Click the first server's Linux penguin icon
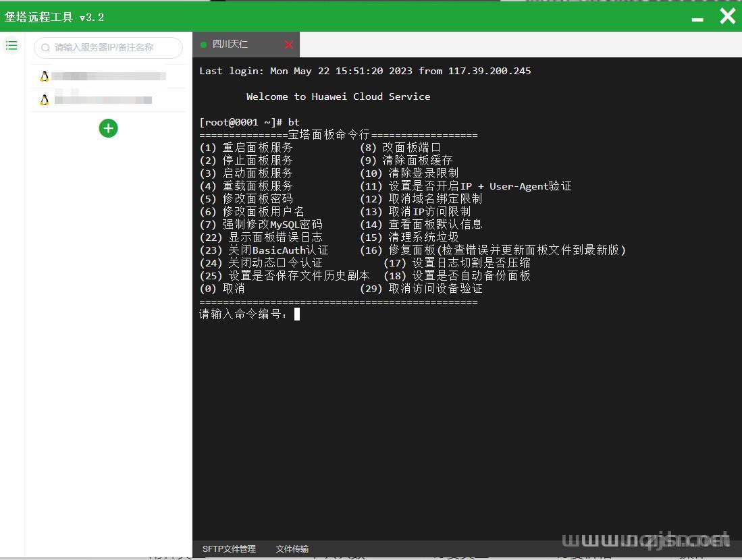The width and height of the screenshot is (742, 560). click(x=45, y=76)
